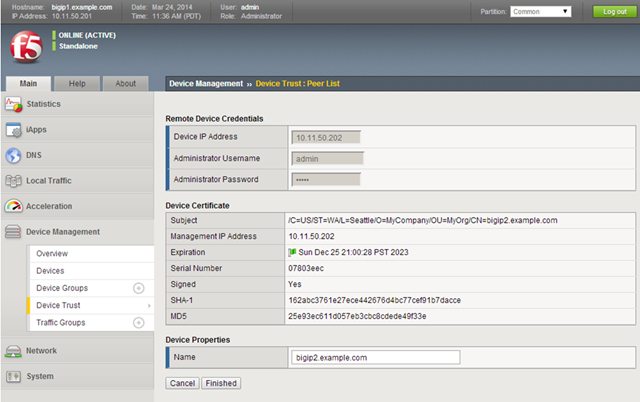
Task: Click plus icon beside Device Groups
Action: [x=139, y=288]
